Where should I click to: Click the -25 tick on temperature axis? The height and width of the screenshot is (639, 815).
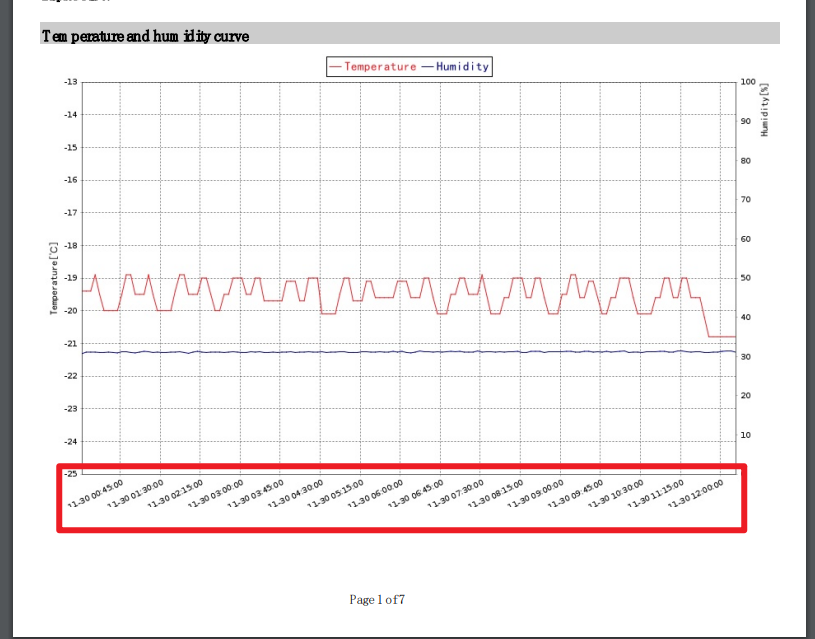point(71,474)
